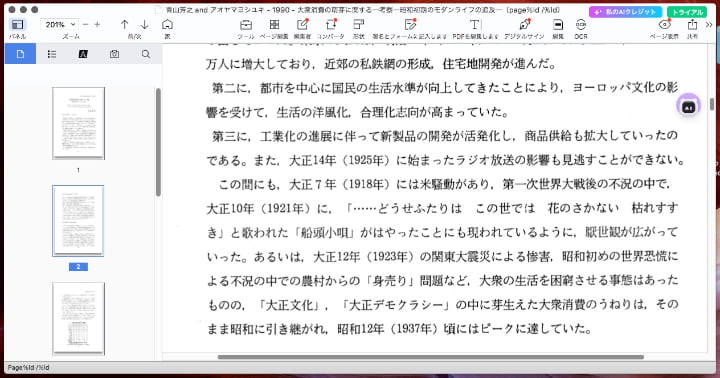Switch to the sidebar search tab

click(146, 54)
